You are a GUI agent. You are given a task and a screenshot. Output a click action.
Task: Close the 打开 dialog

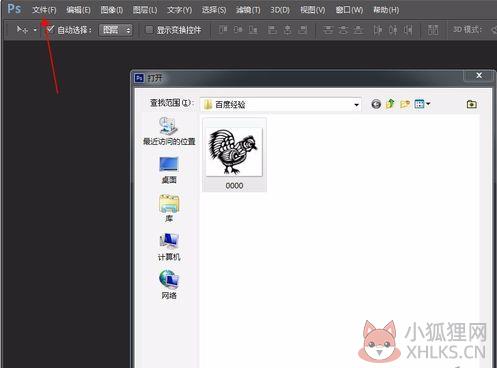pos(479,76)
